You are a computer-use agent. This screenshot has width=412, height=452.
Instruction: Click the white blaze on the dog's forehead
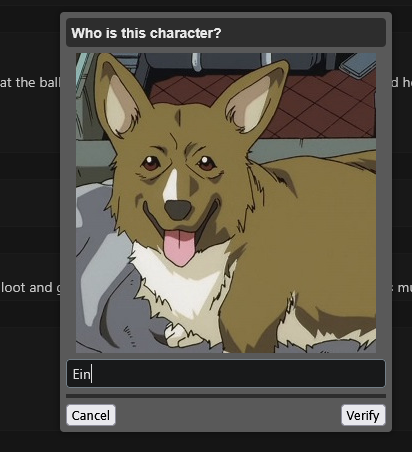[171, 185]
